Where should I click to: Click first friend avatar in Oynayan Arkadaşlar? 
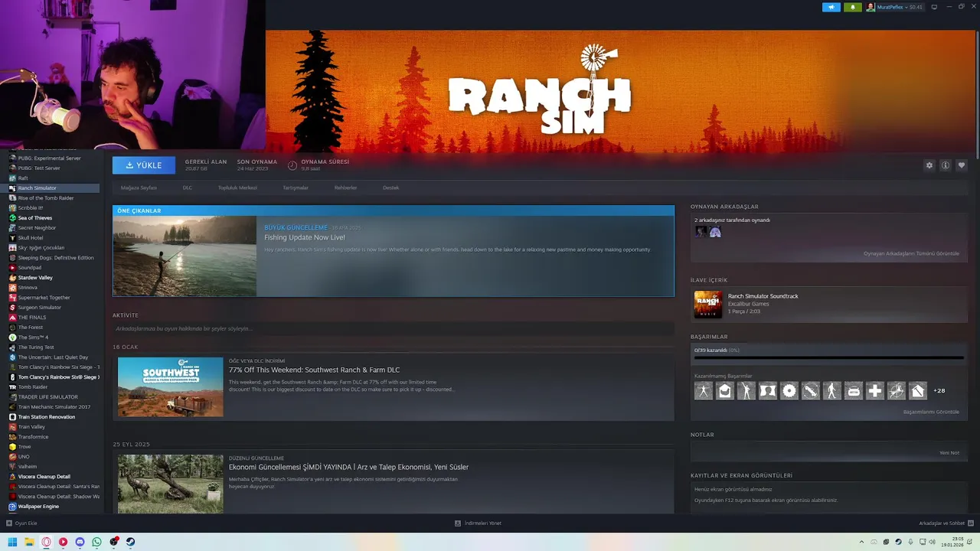(x=701, y=232)
